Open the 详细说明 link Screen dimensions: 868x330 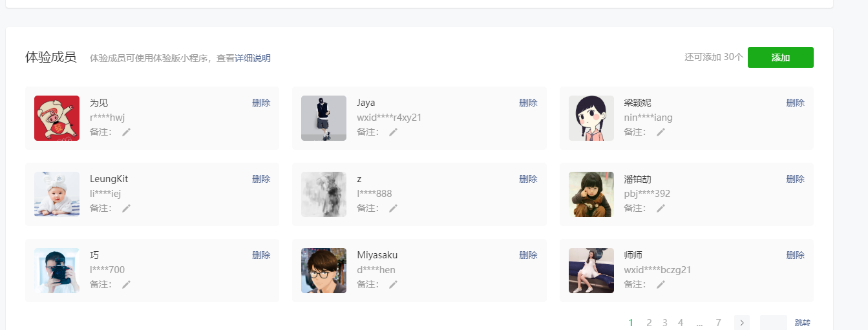tap(253, 58)
